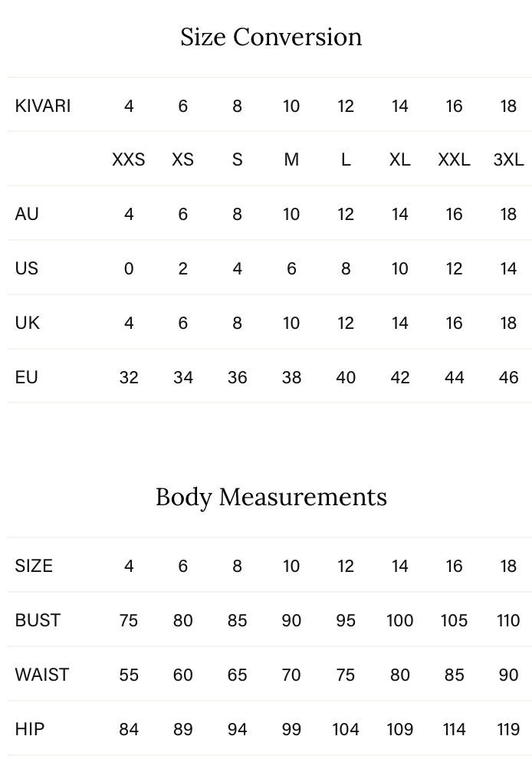Click the HIP row label
Image resolution: width=532 pixels, height=759 pixels.
coord(30,729)
